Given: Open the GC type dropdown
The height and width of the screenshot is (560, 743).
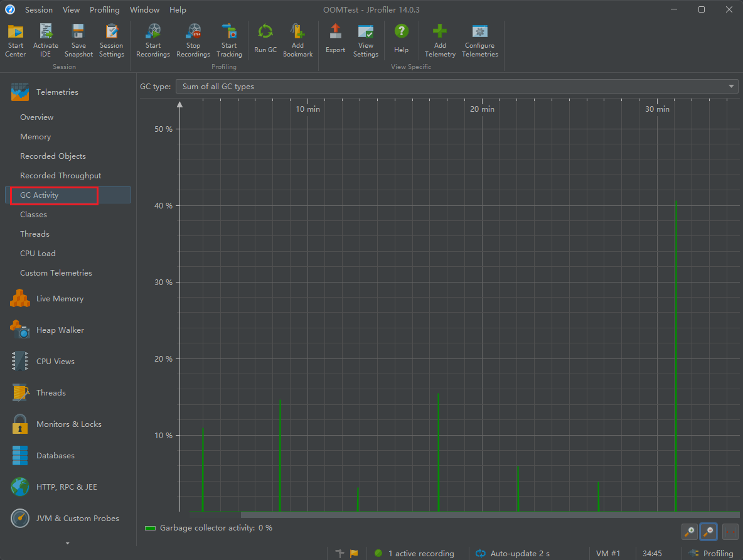Looking at the screenshot, I should coord(457,86).
